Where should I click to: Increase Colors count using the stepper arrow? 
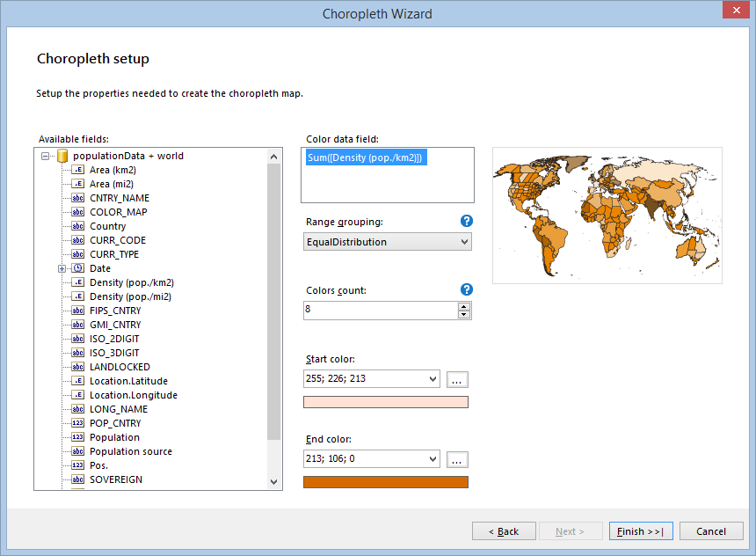pyautogui.click(x=465, y=306)
